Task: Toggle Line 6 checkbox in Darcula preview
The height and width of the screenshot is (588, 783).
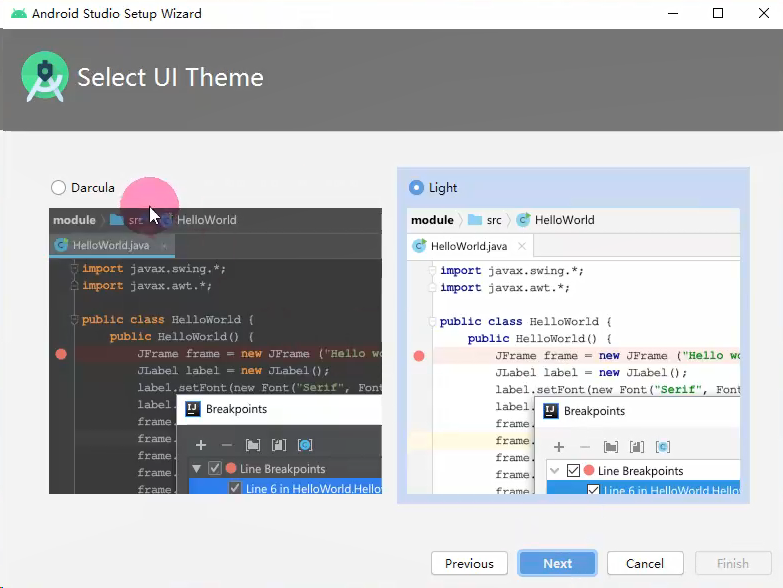Action: 235,488
